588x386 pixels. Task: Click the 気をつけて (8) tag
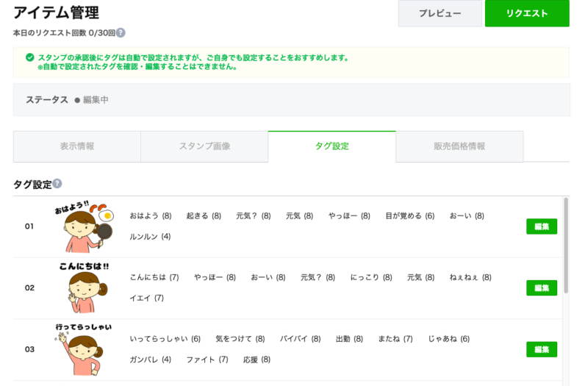[240, 339]
